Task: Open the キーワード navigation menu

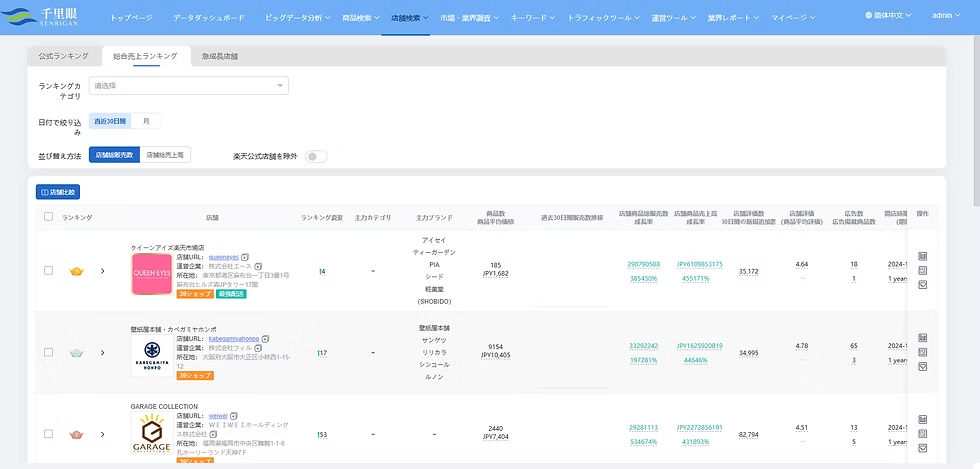Action: click(x=533, y=18)
